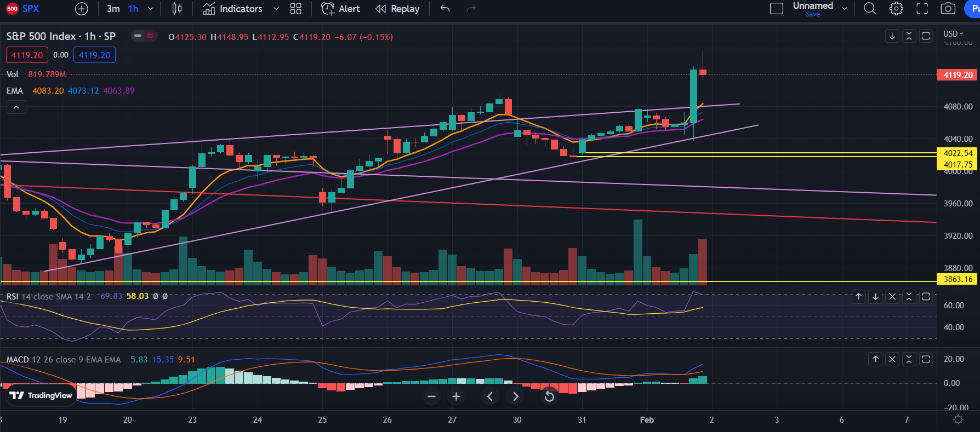Screen dimensions: 980x432
Task: Move main chart pane down
Action: coord(892,36)
